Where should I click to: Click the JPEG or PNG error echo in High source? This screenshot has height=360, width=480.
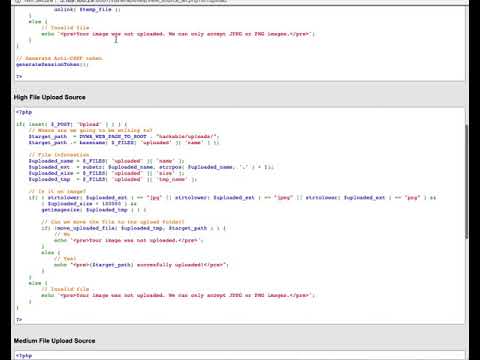178,295
